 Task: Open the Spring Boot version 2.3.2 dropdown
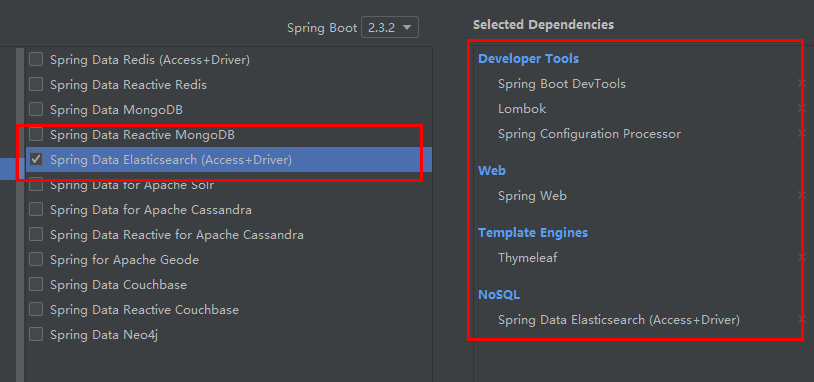[390, 28]
